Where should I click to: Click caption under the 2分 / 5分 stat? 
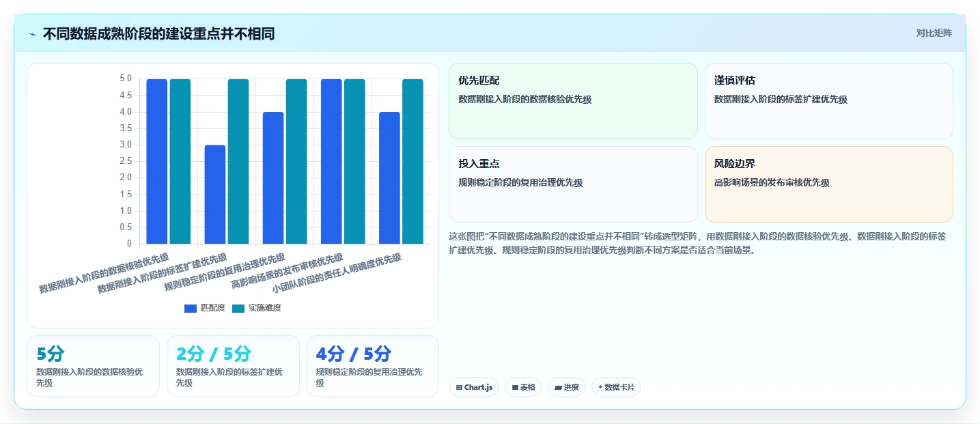pyautogui.click(x=229, y=378)
